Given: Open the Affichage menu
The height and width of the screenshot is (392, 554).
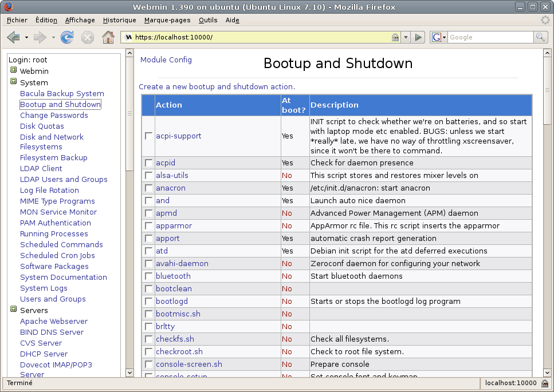Looking at the screenshot, I should (x=80, y=20).
